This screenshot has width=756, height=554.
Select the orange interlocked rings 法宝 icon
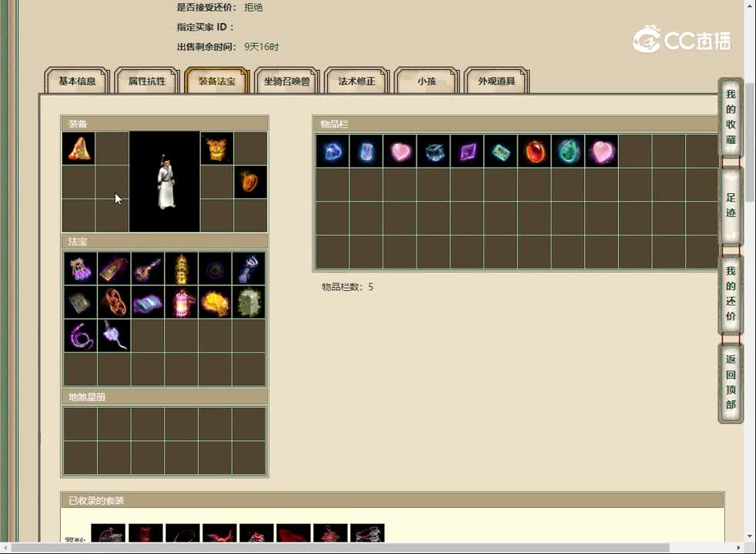(x=114, y=302)
